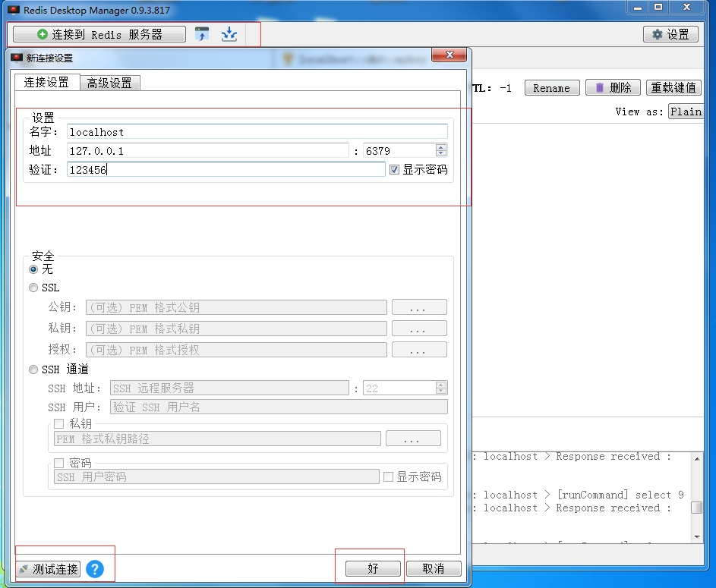
Task: Close the new connection settings dialog
Action: (x=449, y=55)
